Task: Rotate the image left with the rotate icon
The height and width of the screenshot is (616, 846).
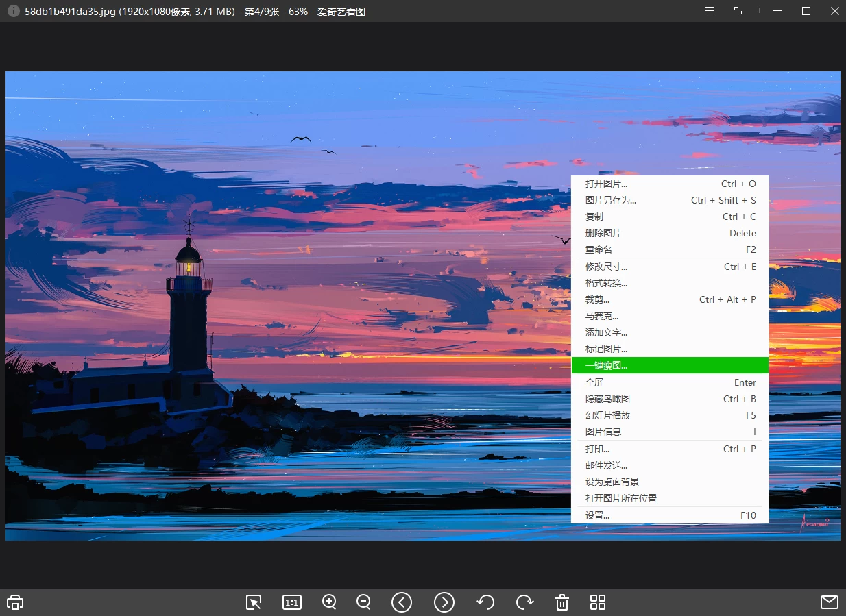Action: click(x=485, y=602)
